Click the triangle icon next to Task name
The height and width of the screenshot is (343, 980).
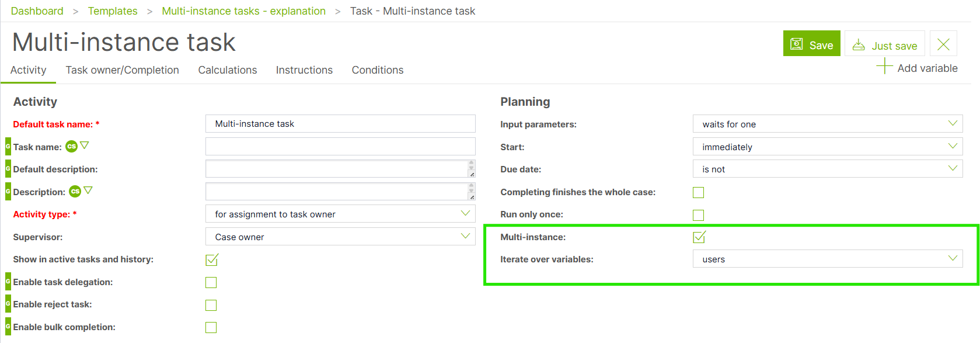pos(85,145)
